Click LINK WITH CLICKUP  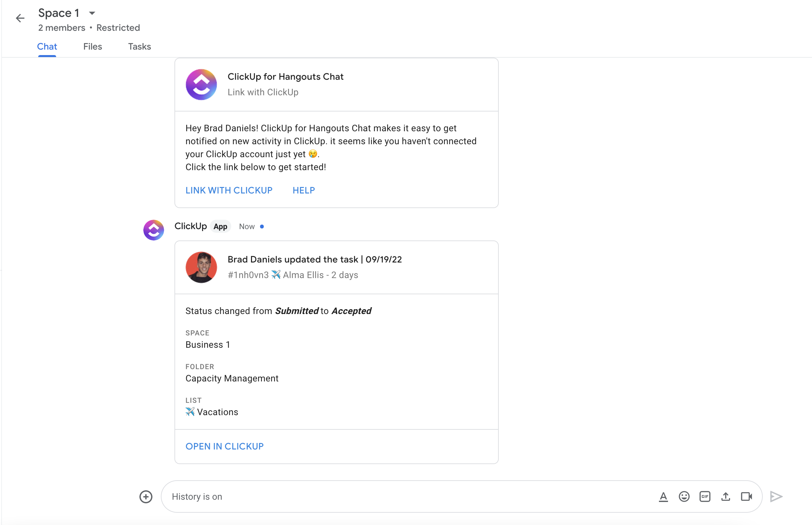(229, 190)
